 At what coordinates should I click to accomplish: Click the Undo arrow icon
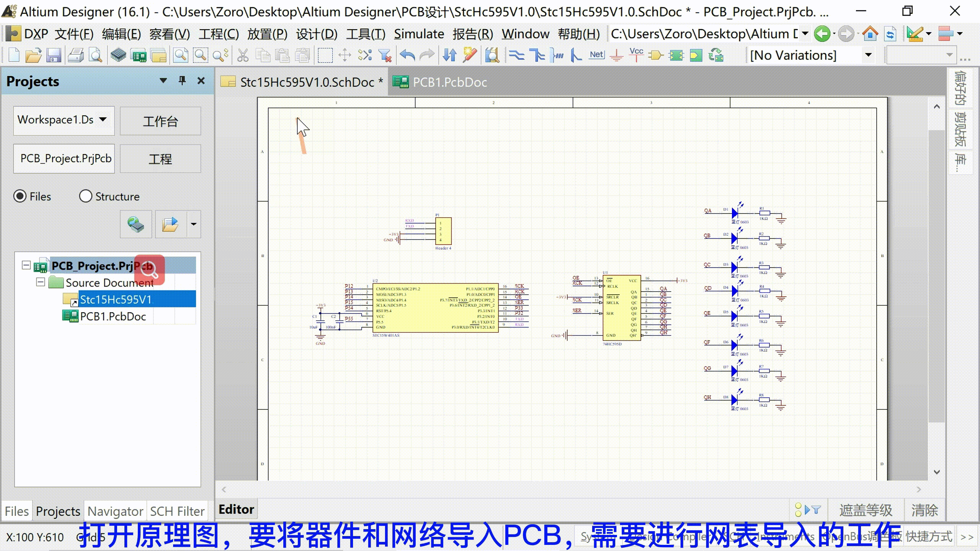[x=407, y=55]
